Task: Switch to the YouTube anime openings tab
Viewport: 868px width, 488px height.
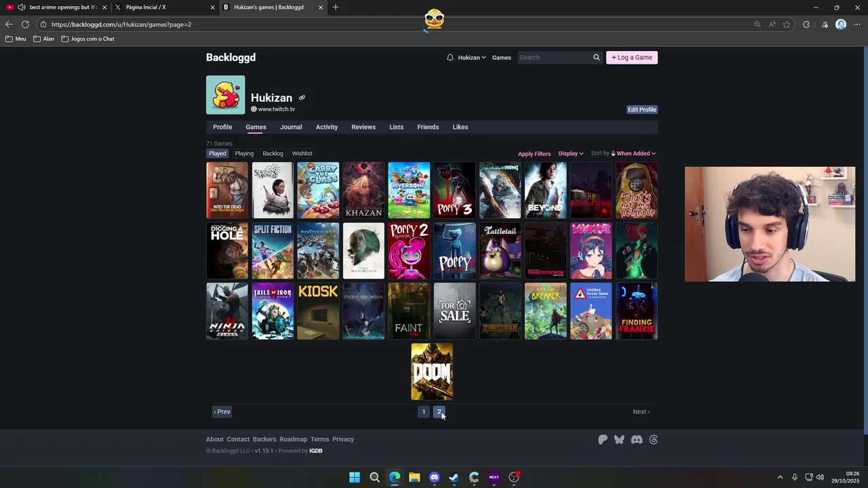Action: 56,7
